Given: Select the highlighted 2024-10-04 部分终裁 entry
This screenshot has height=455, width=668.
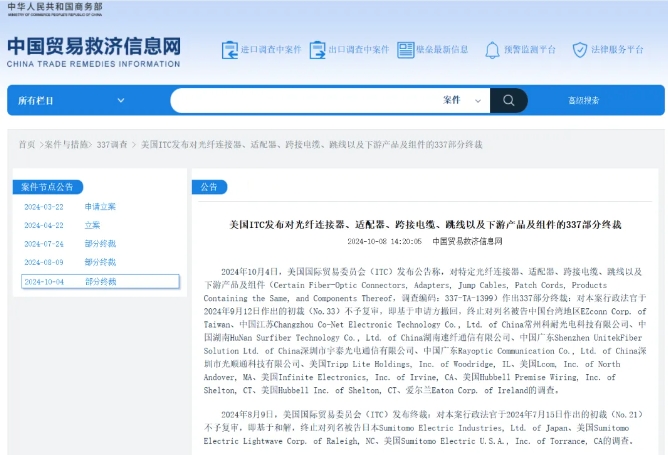Looking at the screenshot, I should pyautogui.click(x=101, y=282).
